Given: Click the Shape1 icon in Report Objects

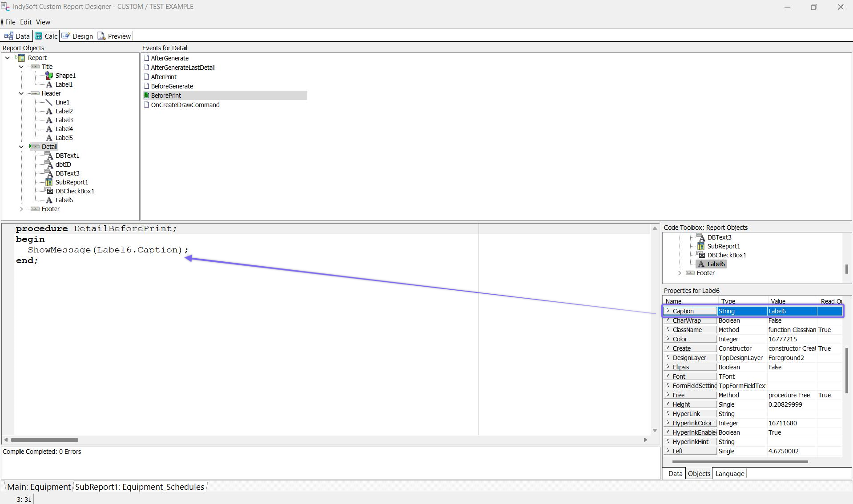Looking at the screenshot, I should (49, 76).
